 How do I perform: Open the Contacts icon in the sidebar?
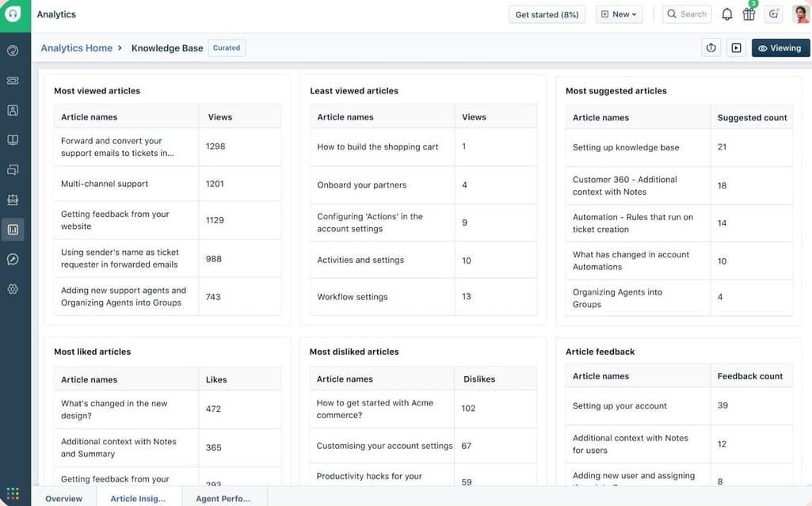click(x=12, y=109)
